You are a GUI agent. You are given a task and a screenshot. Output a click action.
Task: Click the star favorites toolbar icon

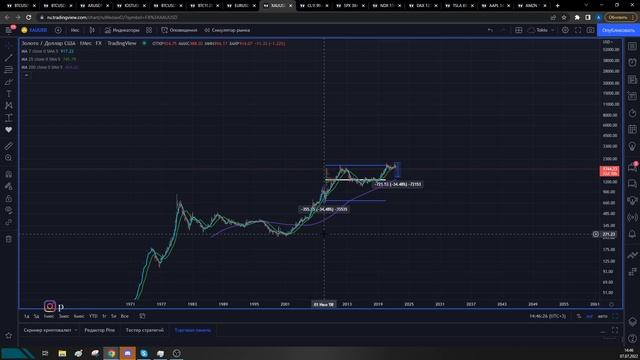(9, 336)
